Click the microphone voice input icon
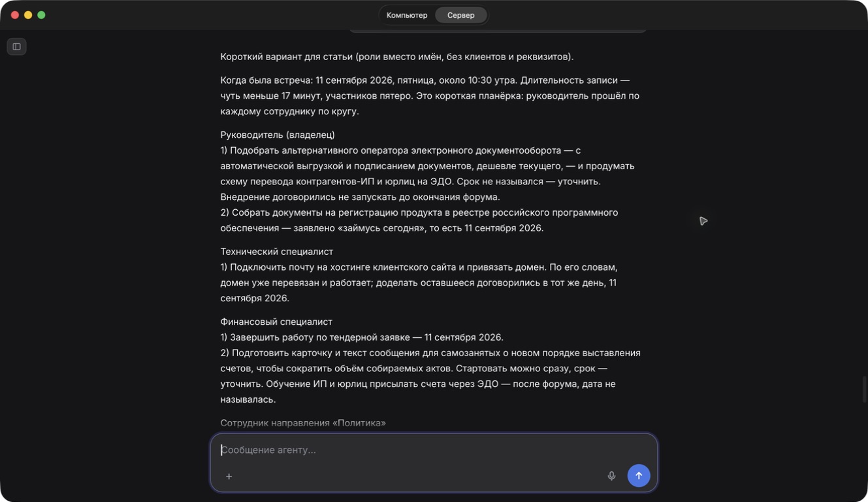 pyautogui.click(x=611, y=476)
